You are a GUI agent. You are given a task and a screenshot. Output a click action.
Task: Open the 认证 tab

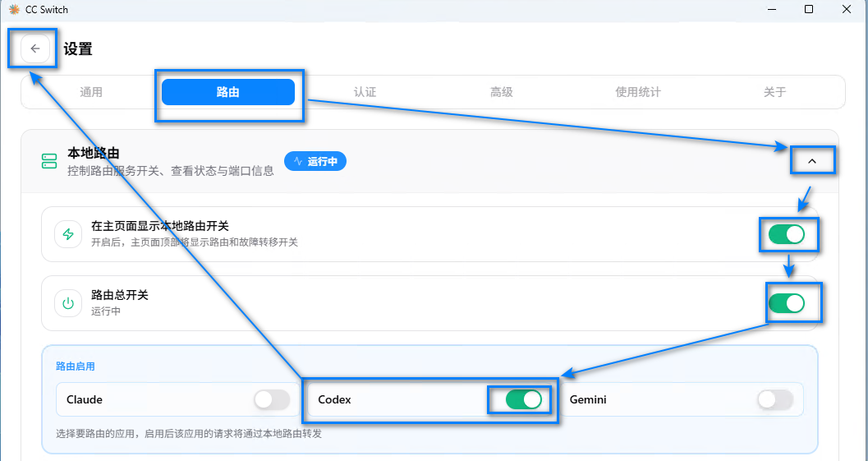[365, 92]
